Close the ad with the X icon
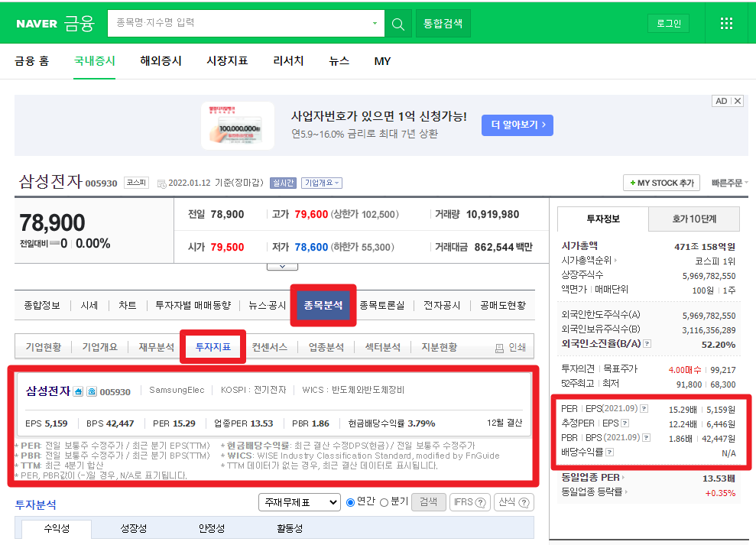756x545 pixels. [738, 102]
